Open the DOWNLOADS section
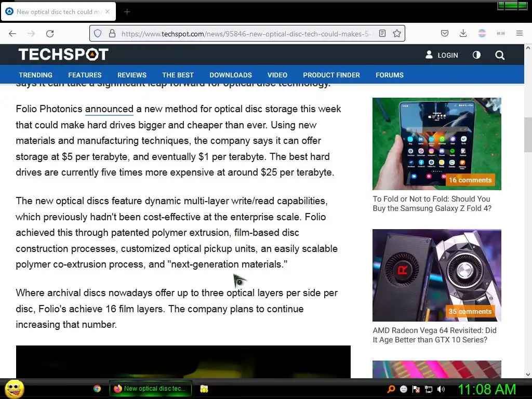This screenshot has height=399, width=532. tap(231, 75)
